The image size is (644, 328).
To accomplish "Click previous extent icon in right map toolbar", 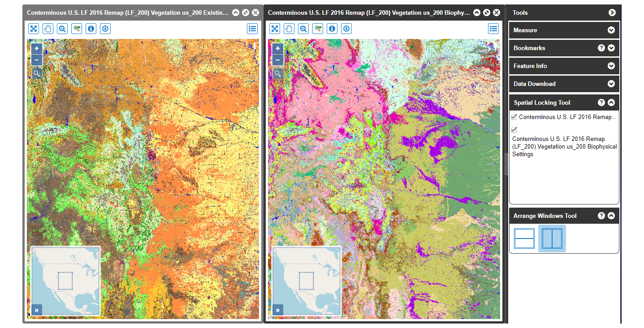I will 318,29.
